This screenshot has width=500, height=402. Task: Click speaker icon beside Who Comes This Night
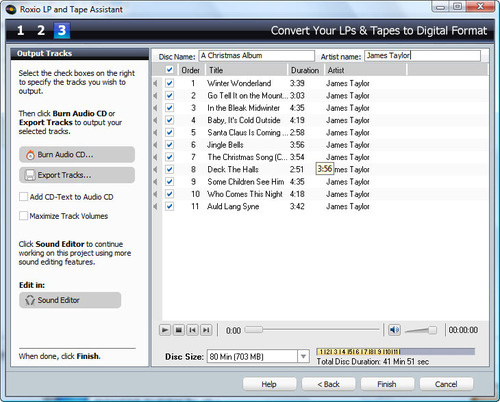pos(156,194)
